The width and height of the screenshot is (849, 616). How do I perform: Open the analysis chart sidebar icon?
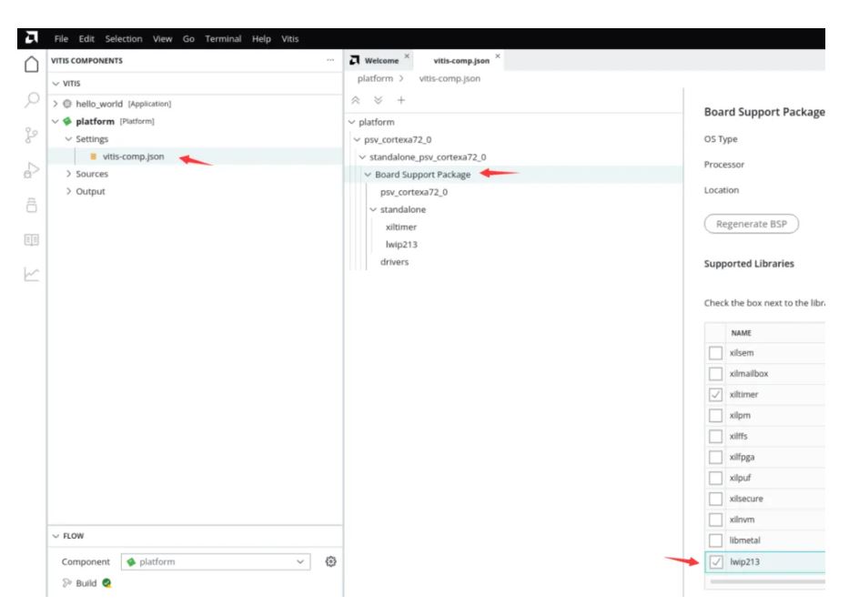coord(32,275)
